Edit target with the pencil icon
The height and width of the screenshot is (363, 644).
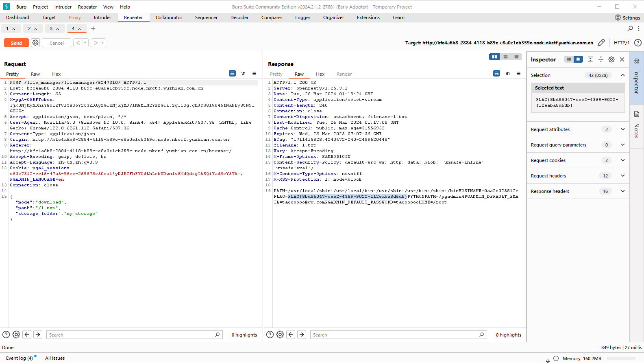pyautogui.click(x=601, y=43)
